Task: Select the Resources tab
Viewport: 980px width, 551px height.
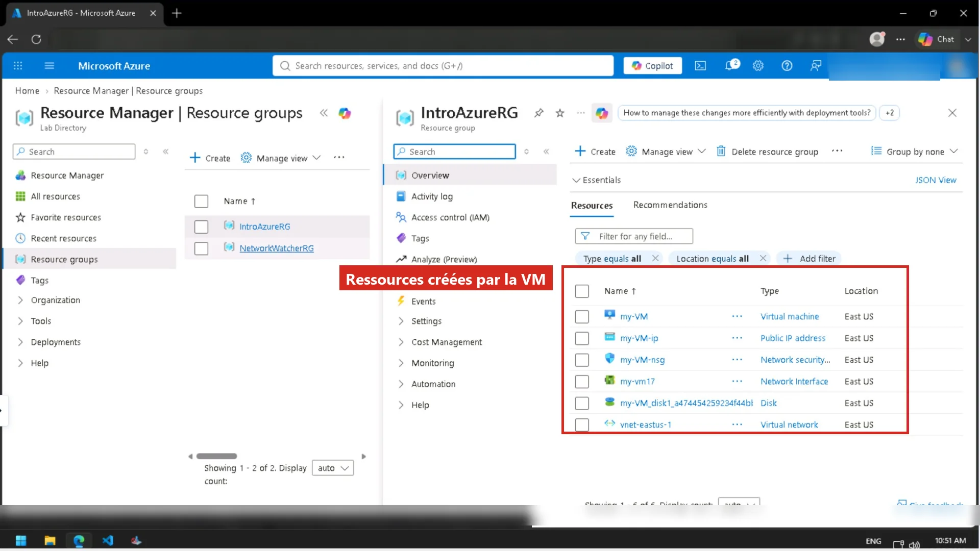Action: pos(592,206)
